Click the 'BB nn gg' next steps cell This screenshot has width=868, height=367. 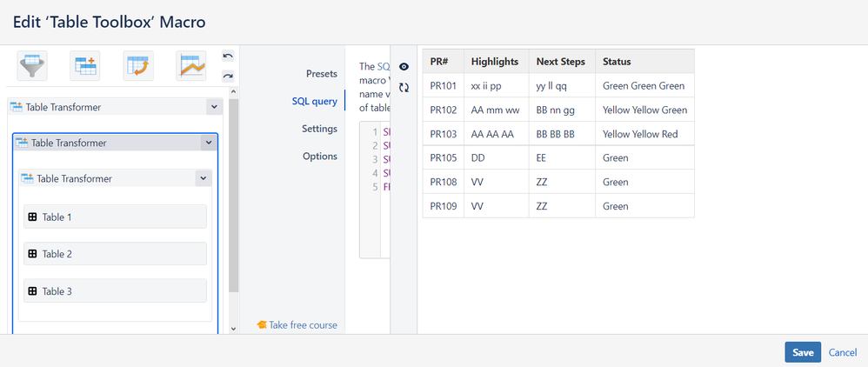(x=562, y=110)
